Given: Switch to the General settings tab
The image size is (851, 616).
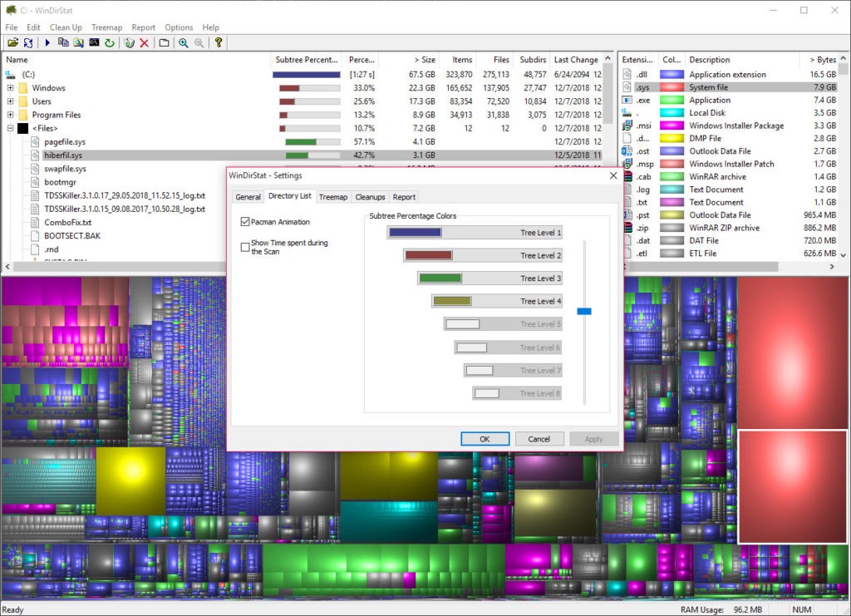Looking at the screenshot, I should [248, 197].
